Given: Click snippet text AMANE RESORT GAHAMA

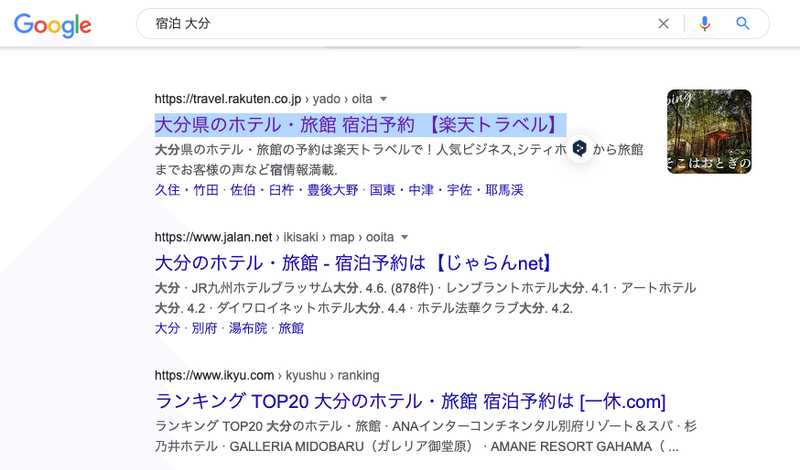Looking at the screenshot, I should [571, 447].
